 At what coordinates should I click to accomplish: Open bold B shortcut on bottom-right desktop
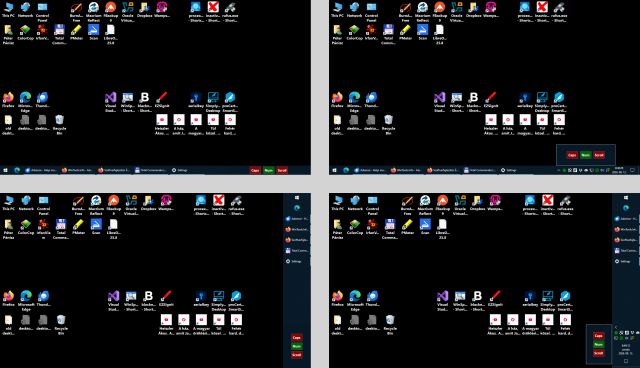click(477, 301)
